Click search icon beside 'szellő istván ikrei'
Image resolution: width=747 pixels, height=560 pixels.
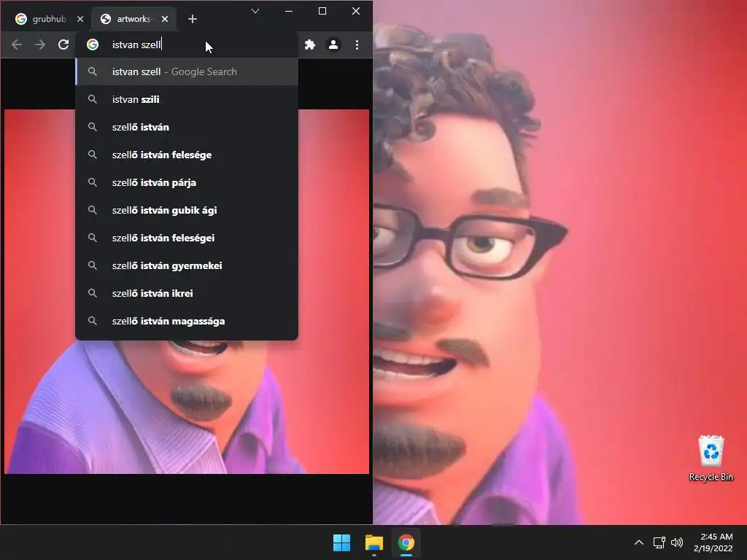(x=93, y=293)
